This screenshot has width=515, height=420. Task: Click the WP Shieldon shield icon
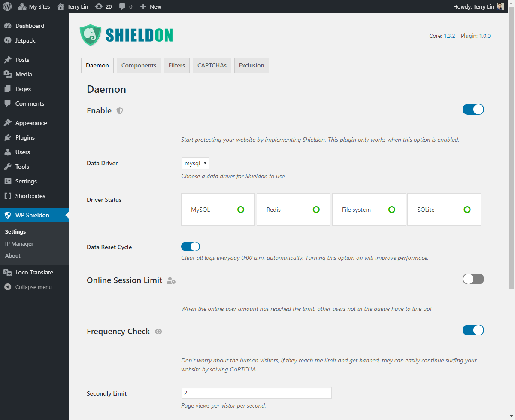tap(8, 215)
